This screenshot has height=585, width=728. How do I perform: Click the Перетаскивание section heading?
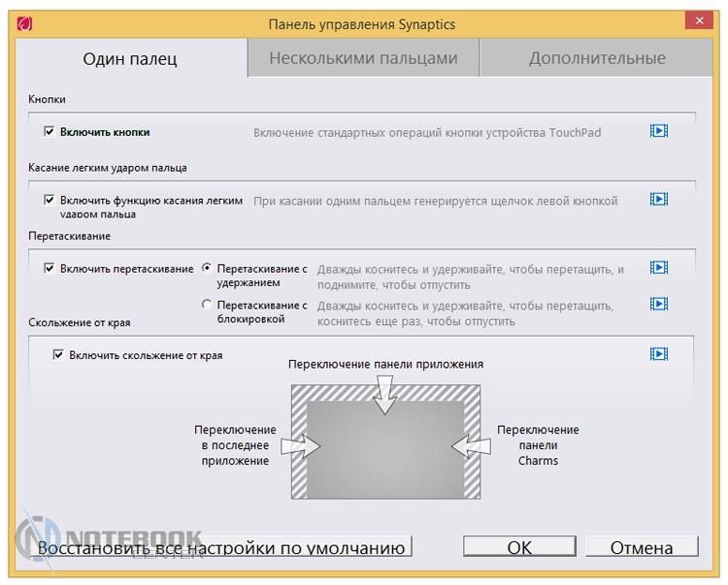[70, 236]
